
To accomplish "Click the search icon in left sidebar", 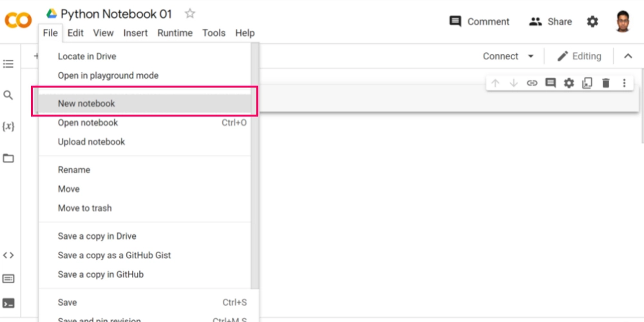I will (x=8, y=95).
